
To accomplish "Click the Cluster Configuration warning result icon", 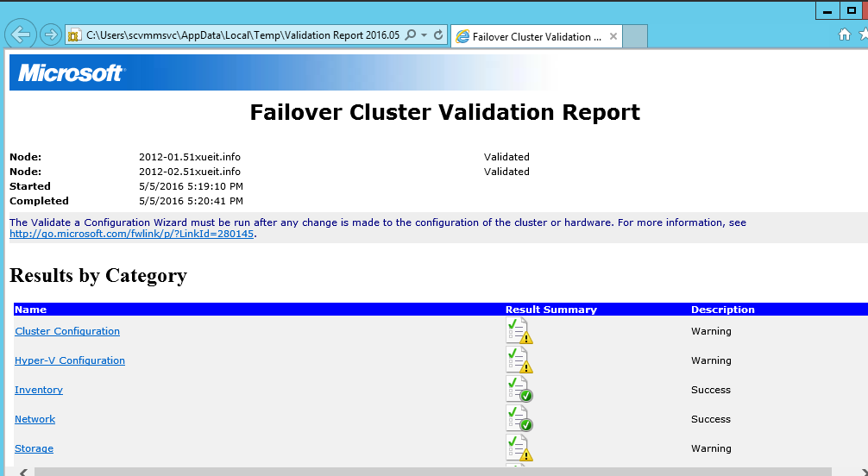I will pos(519,331).
